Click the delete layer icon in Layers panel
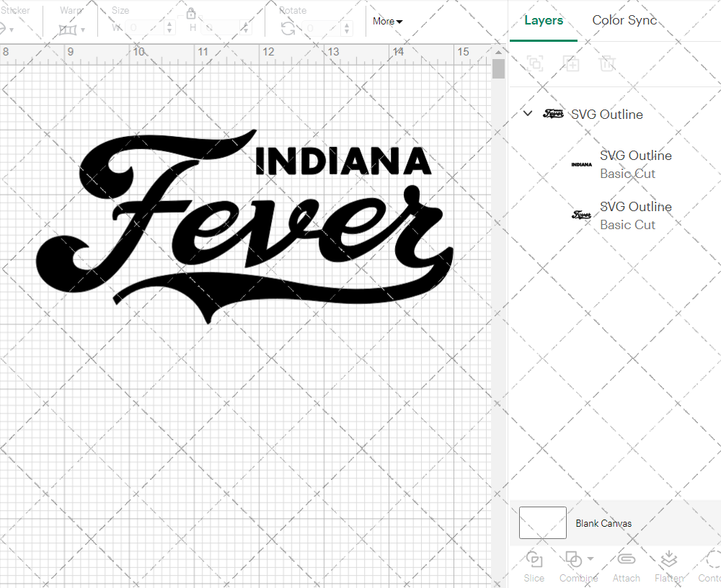The width and height of the screenshot is (721, 588). (x=607, y=63)
